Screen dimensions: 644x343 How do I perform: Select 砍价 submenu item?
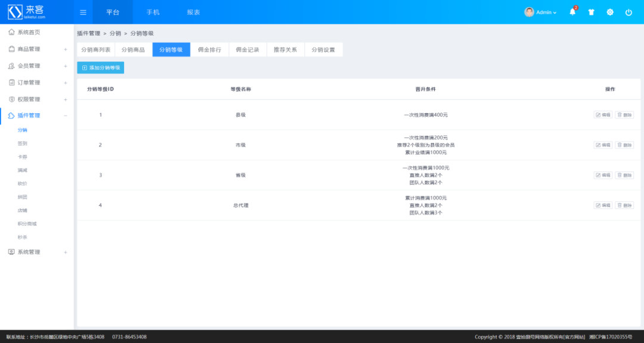[22, 183]
